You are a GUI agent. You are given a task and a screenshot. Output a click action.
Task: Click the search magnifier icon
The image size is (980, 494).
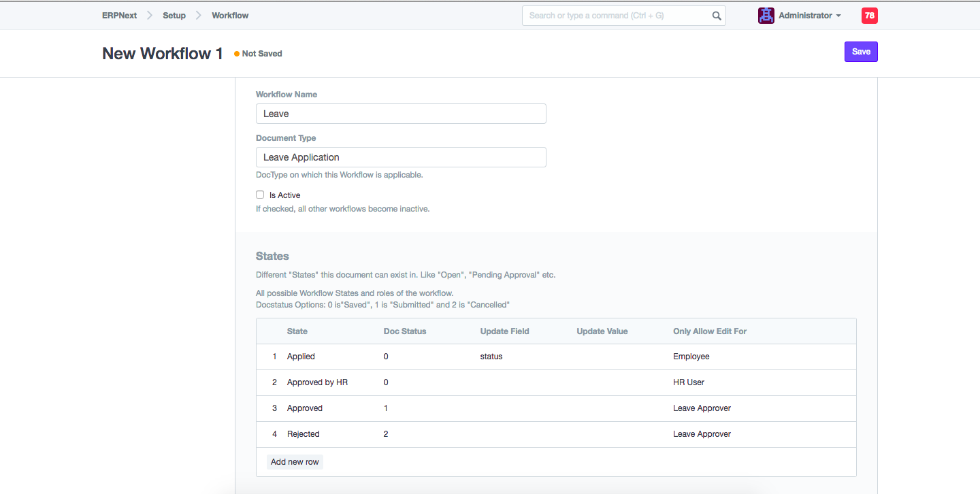pos(717,16)
